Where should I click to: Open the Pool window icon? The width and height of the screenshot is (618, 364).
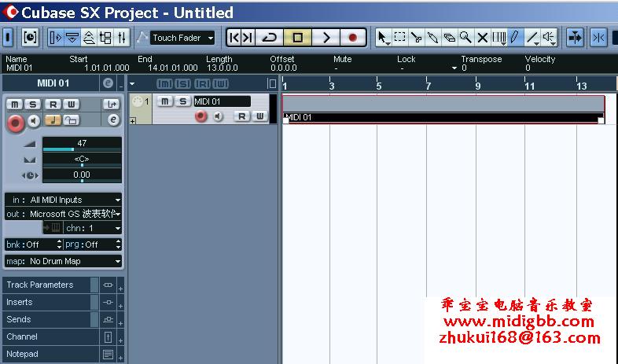[x=105, y=38]
